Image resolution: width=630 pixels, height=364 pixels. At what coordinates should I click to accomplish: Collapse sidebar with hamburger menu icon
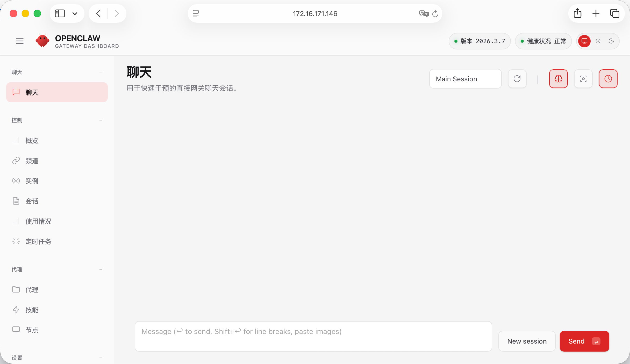point(20,41)
